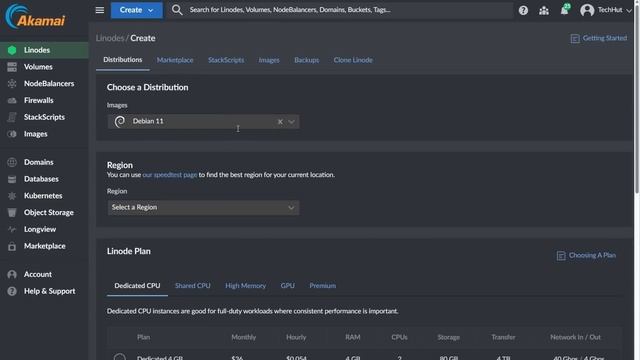
Task: Open the speedtest page link
Action: 170,175
